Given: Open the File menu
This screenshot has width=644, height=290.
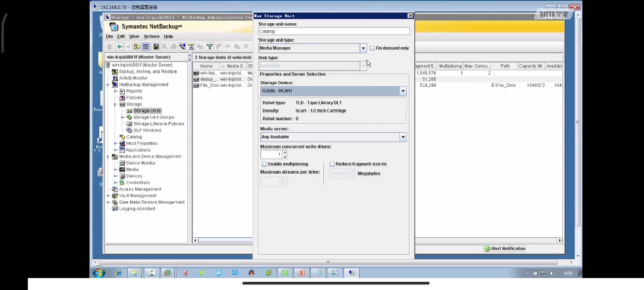Looking at the screenshot, I should click(109, 36).
